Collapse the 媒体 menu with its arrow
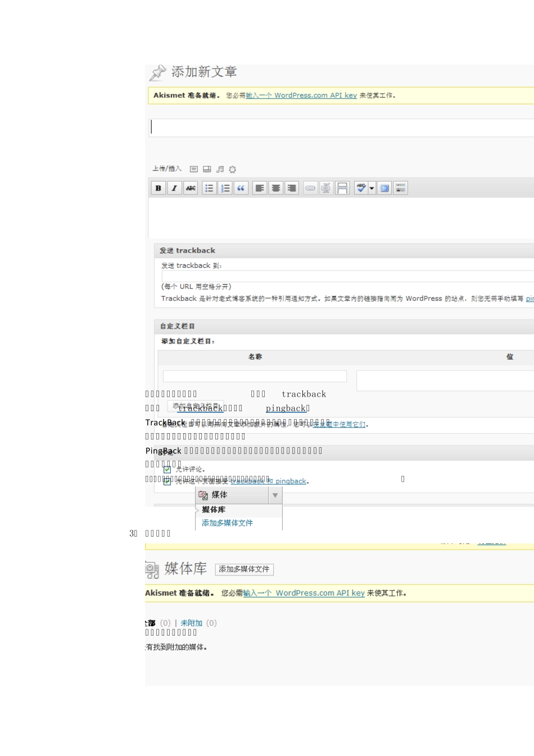Screen dimensions: 534x756 tap(275, 496)
